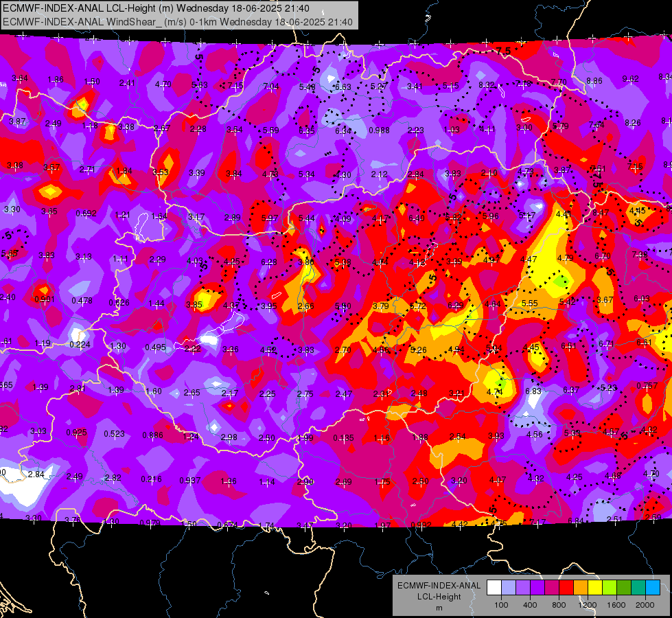Click the 7.5 contour label near the top edge
Image resolution: width=672 pixels, height=618 pixels.
point(504,51)
